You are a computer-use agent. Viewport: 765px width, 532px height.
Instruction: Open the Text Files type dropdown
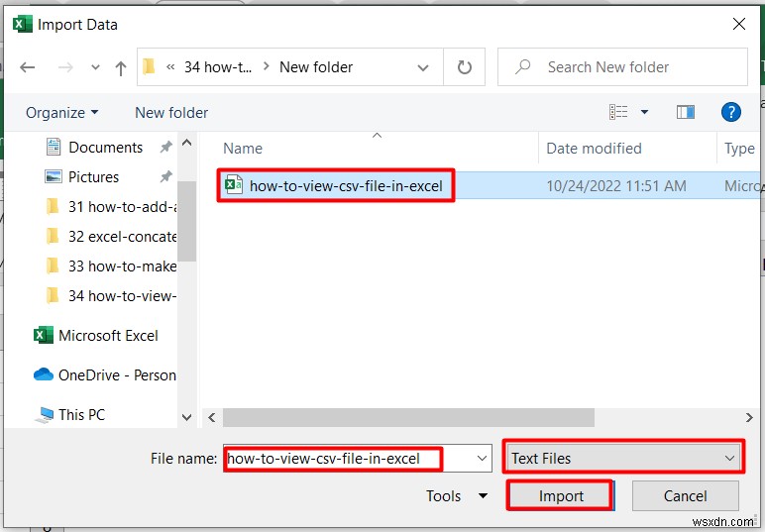point(623,459)
